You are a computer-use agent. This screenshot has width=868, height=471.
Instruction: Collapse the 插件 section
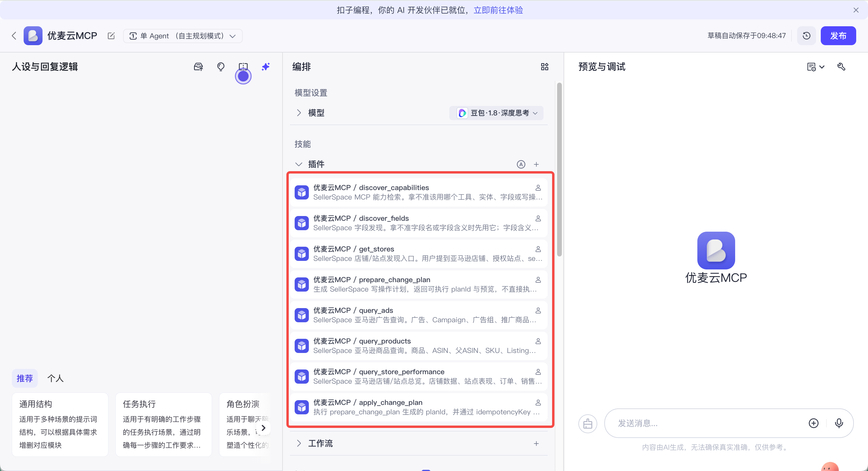tap(298, 164)
